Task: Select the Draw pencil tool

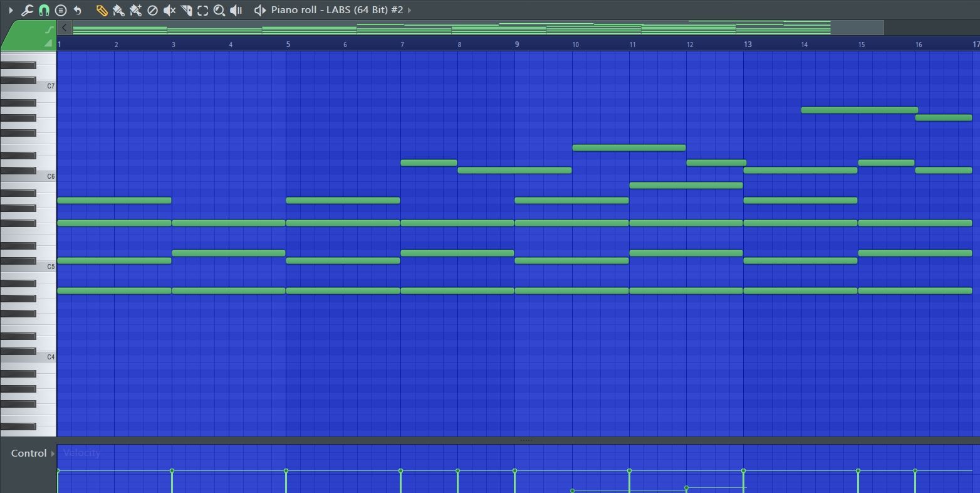Action: [x=102, y=10]
